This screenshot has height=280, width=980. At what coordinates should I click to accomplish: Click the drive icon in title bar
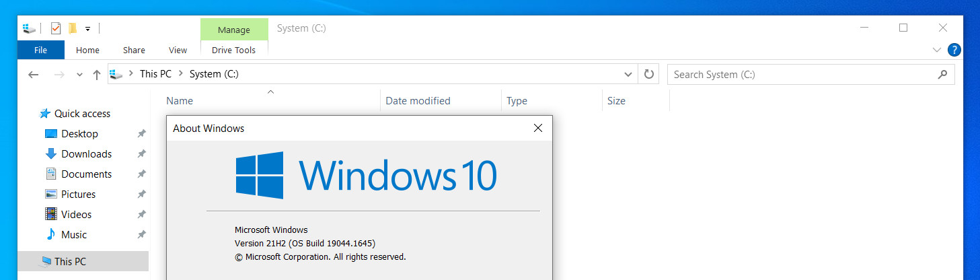pos(29,28)
